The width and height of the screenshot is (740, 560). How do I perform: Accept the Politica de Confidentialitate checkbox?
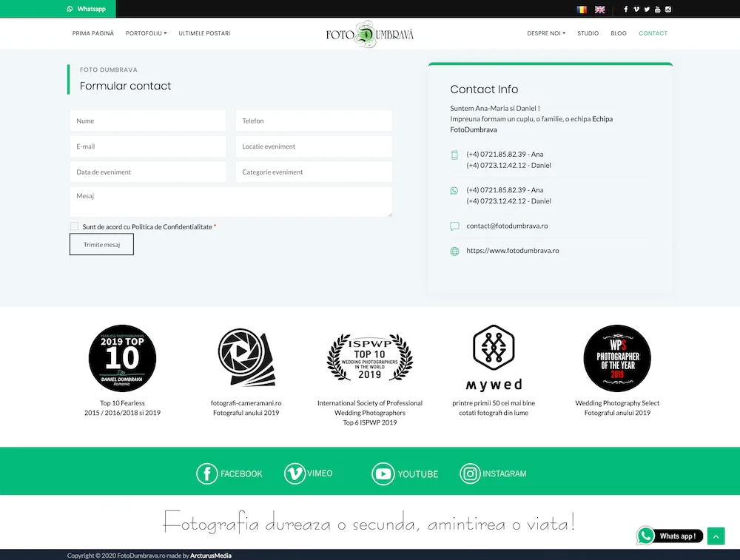[74, 226]
